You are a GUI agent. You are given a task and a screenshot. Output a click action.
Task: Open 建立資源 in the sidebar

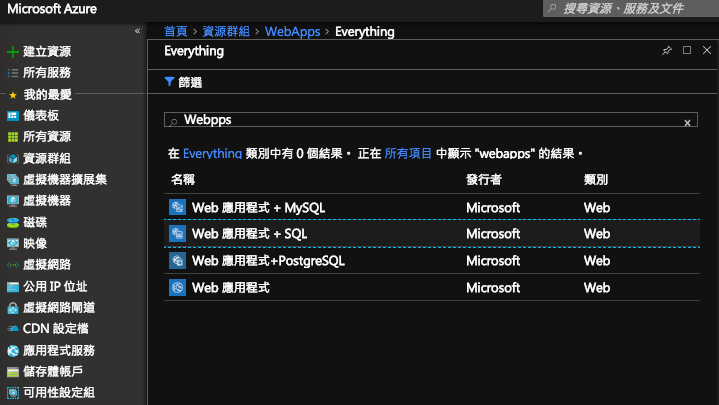pyautogui.click(x=47, y=51)
